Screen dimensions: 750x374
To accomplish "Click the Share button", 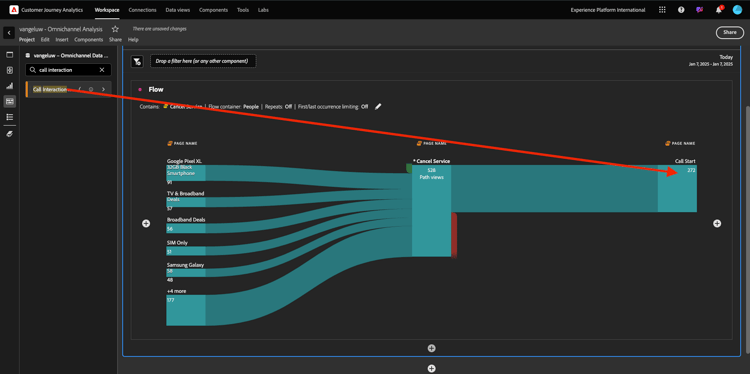I will [729, 32].
